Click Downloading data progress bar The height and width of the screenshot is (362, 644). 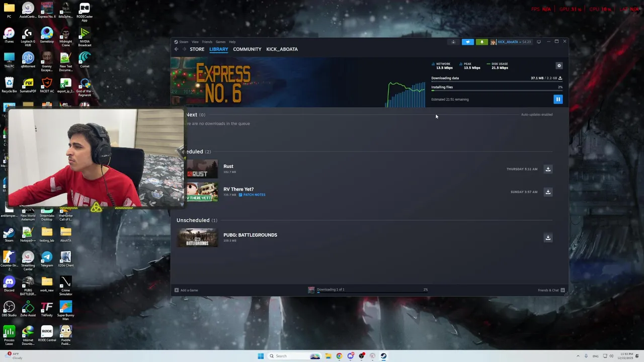pos(497,81)
